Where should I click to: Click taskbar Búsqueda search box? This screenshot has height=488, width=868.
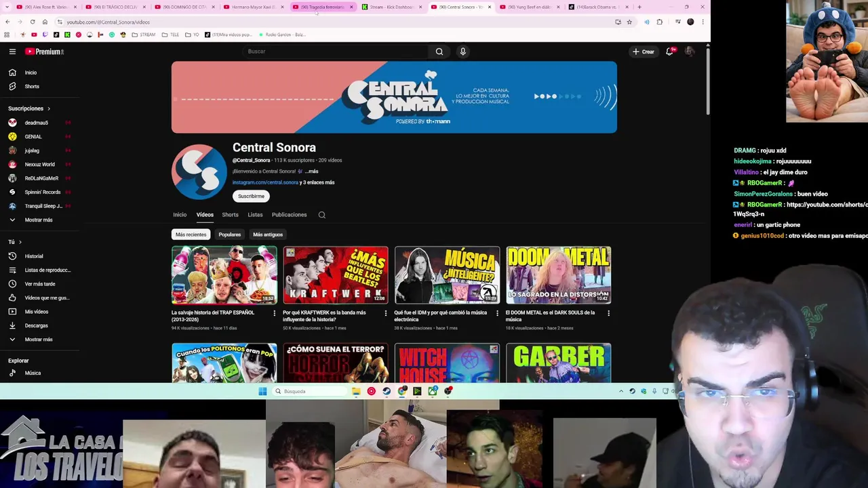(x=309, y=391)
